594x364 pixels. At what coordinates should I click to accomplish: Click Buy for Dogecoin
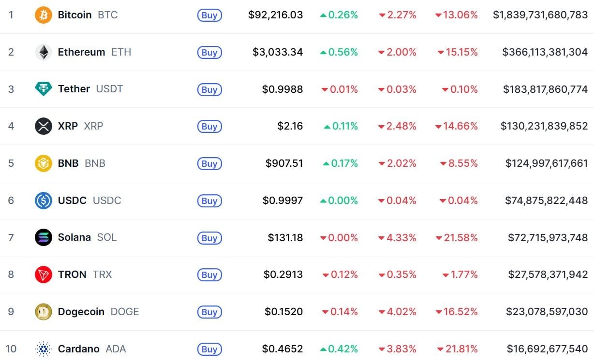(x=209, y=312)
